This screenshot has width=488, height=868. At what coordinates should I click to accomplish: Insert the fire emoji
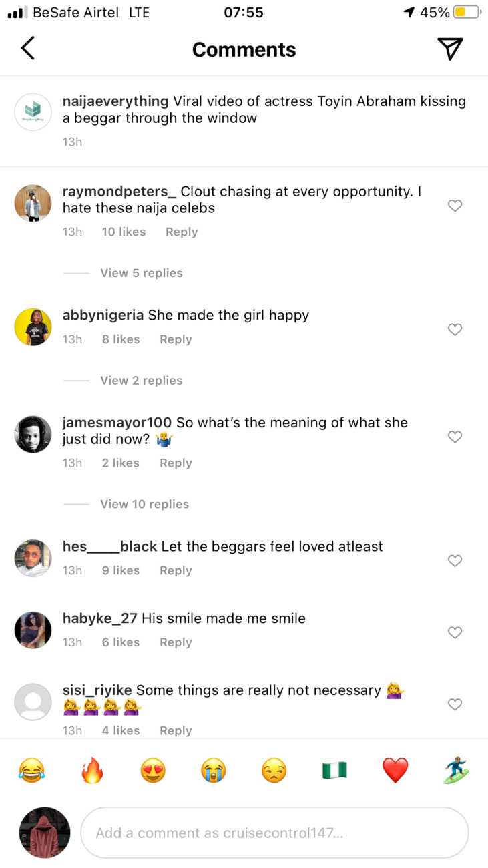[92, 771]
